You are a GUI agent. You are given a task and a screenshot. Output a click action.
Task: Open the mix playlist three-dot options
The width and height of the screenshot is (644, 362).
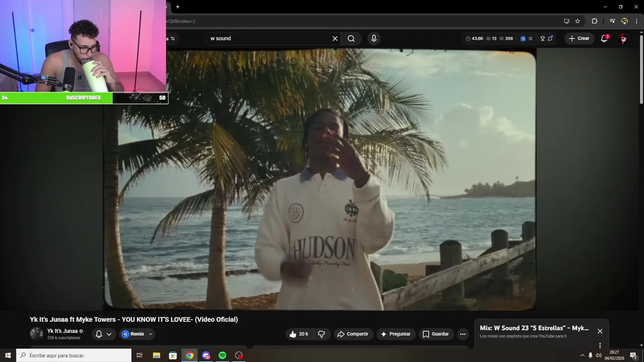pyautogui.click(x=600, y=345)
